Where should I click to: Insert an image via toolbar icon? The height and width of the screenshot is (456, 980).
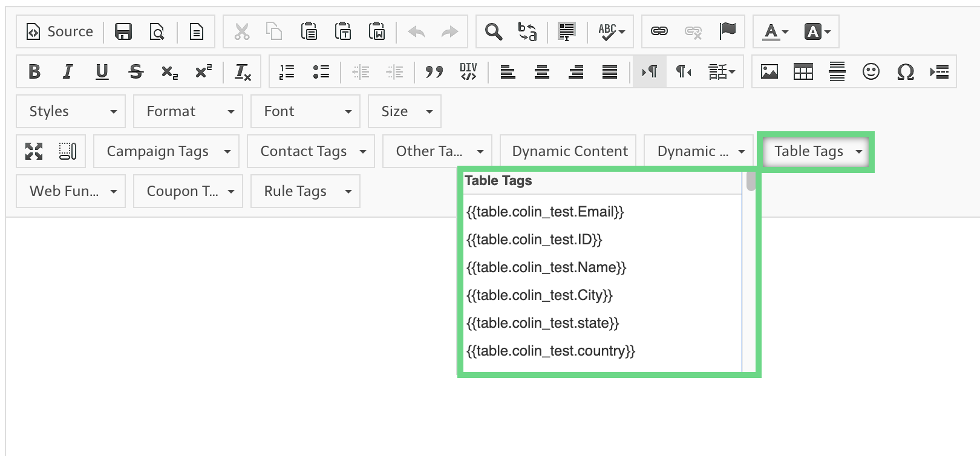(769, 72)
